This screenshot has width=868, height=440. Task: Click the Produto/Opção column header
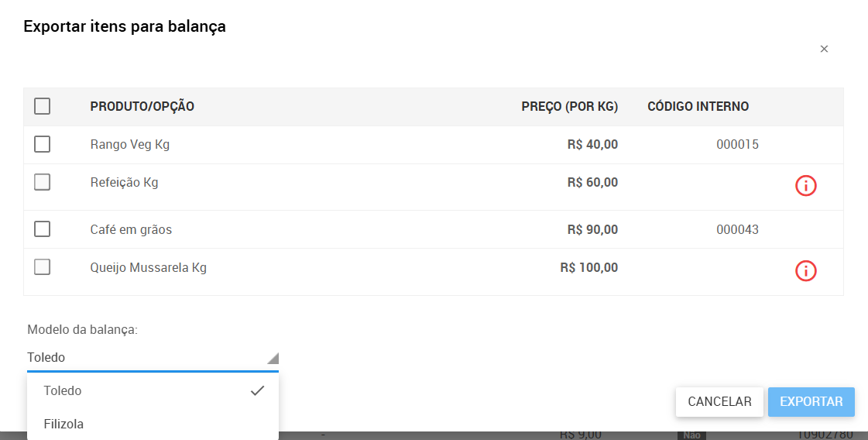click(x=142, y=107)
